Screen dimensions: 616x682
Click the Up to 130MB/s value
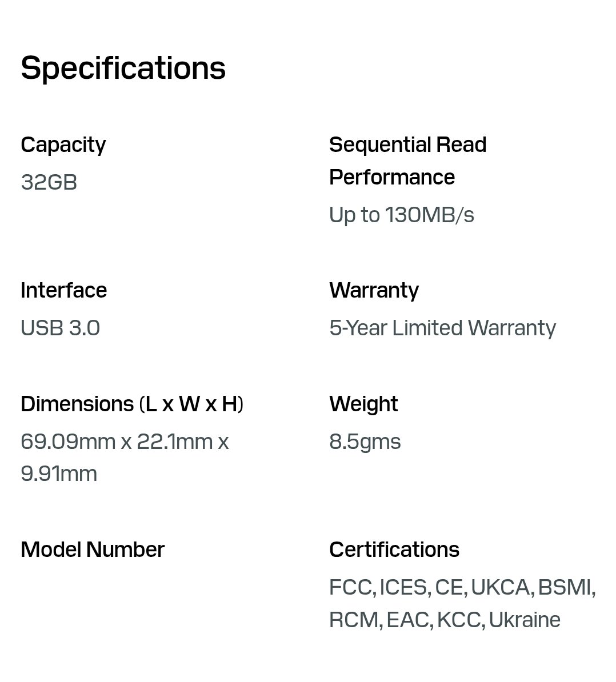click(401, 215)
